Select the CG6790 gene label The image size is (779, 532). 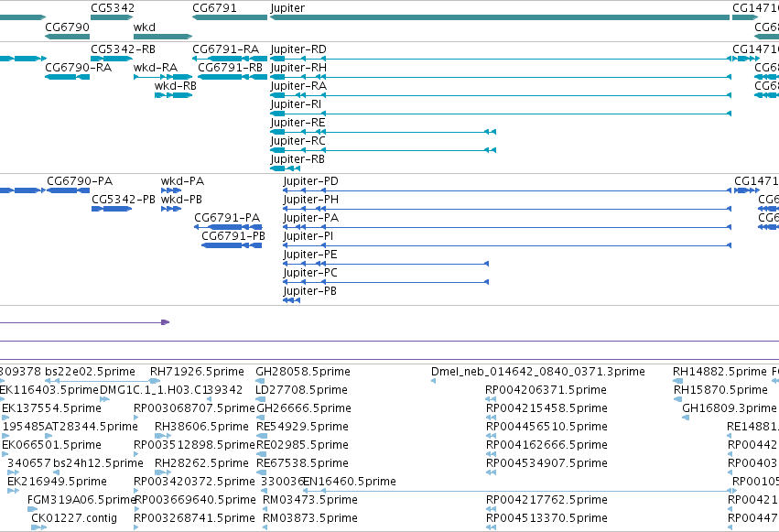click(x=67, y=27)
